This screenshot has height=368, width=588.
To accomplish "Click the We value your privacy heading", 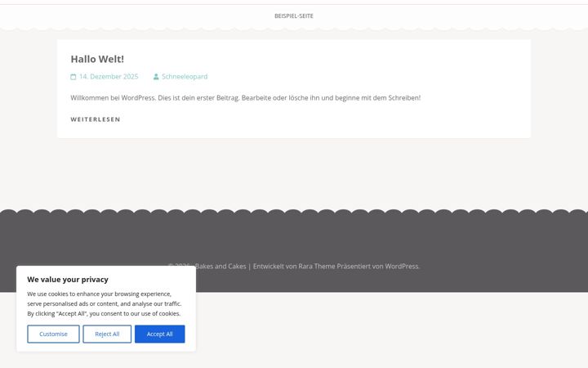I will (x=68, y=280).
